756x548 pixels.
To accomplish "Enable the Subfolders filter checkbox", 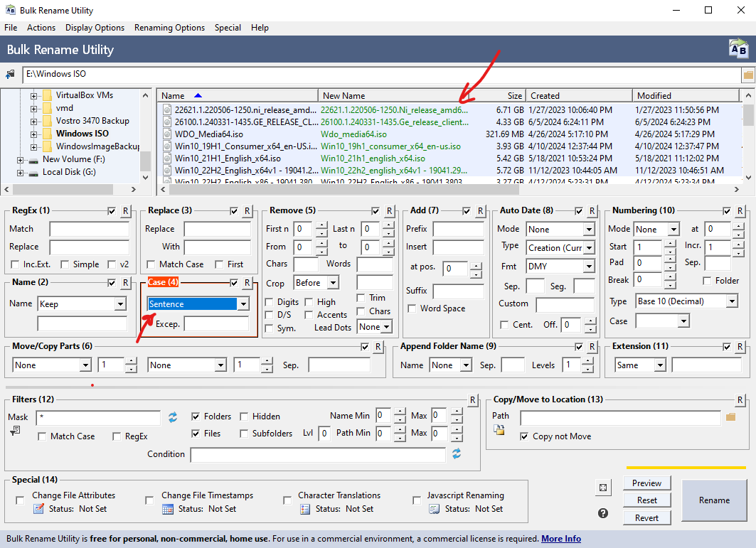I will (x=244, y=434).
